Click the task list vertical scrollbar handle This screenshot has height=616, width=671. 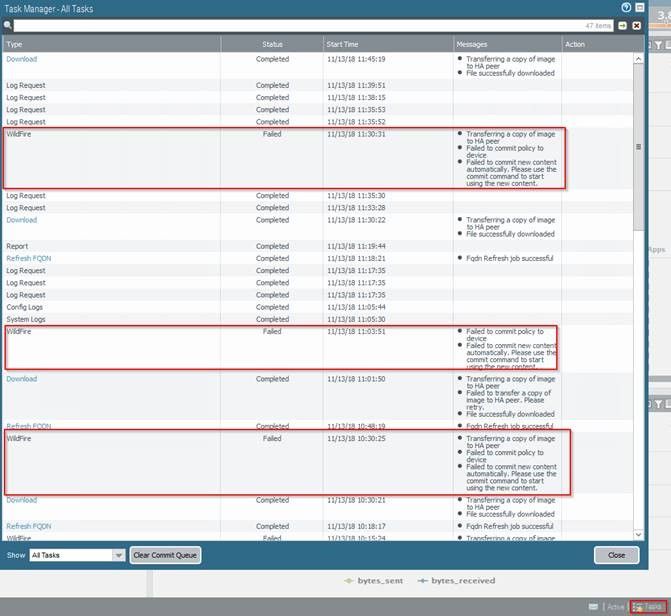tap(639, 146)
